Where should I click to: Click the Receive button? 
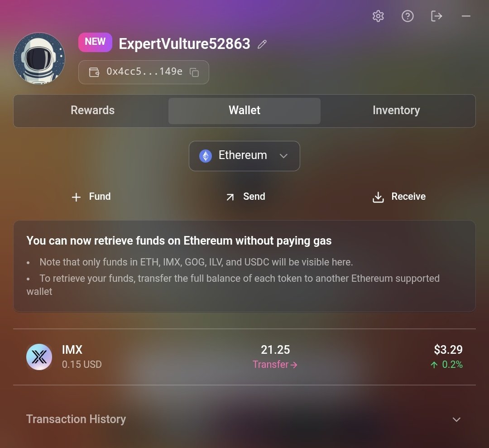tap(399, 197)
